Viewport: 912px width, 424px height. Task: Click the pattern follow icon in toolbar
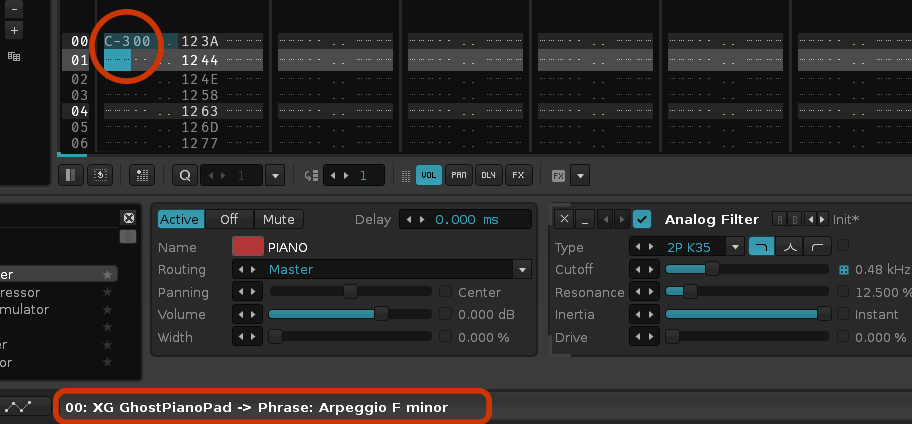pos(100,175)
